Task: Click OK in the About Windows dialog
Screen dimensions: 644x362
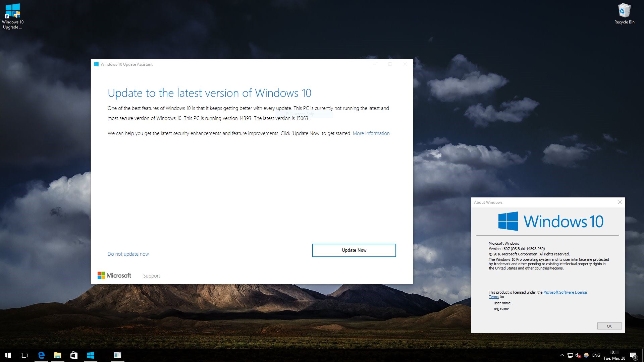Action: (x=609, y=326)
